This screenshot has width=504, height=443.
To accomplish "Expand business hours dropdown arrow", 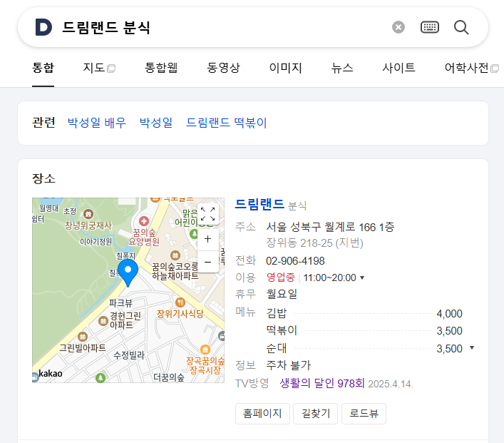I will pos(362,277).
